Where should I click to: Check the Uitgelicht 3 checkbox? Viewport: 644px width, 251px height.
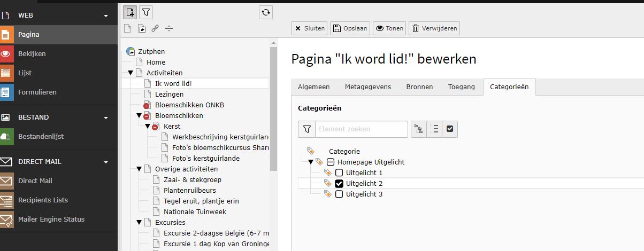click(x=339, y=194)
